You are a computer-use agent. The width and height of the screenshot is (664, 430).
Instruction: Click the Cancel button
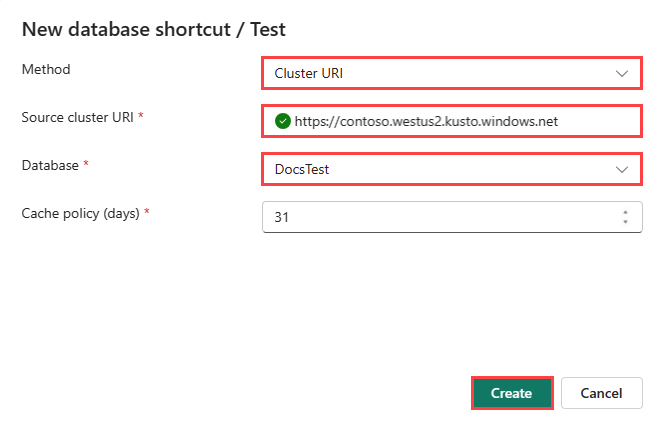[x=601, y=393]
